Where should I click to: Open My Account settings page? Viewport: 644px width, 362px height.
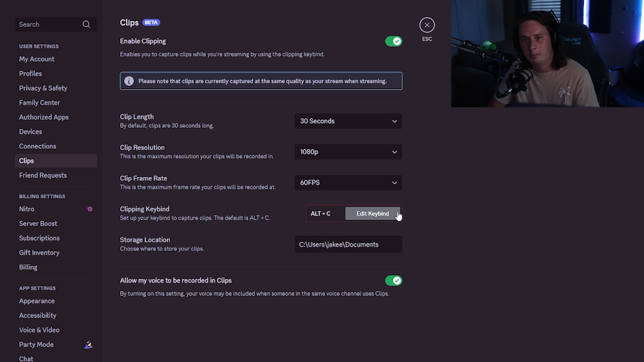click(37, 59)
